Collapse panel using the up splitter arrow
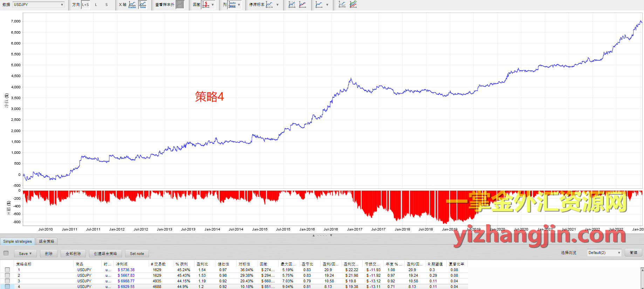The image size is (644, 289). (x=314, y=235)
